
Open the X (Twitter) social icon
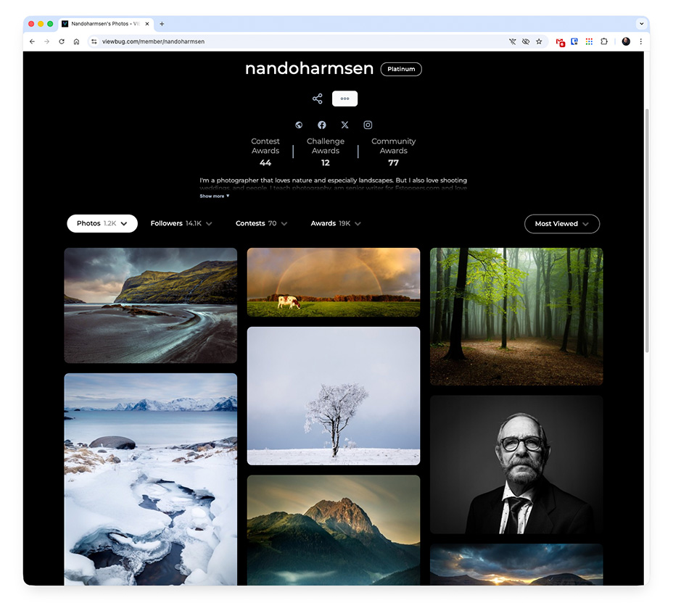pos(344,125)
